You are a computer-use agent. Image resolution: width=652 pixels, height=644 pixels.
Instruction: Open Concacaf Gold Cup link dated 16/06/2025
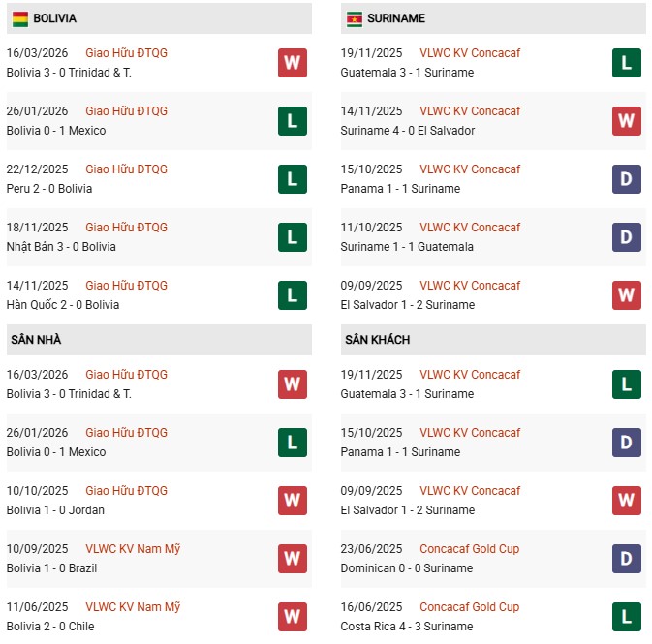pos(469,607)
